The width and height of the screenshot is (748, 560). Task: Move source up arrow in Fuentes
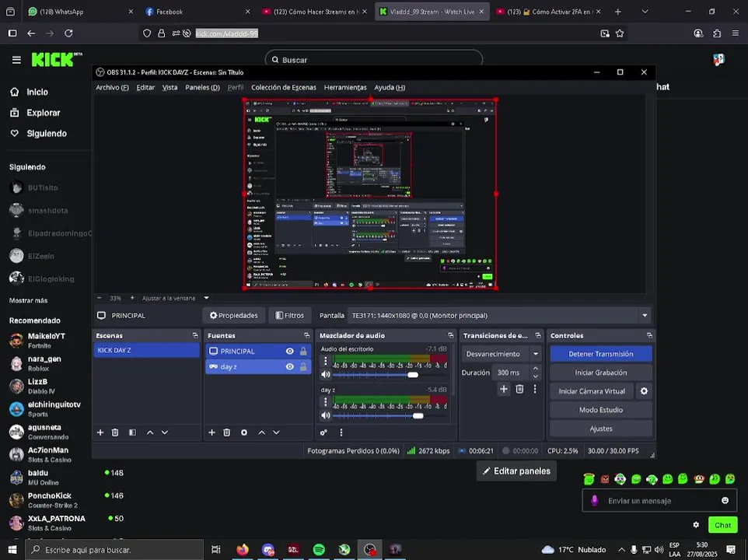coord(261,432)
